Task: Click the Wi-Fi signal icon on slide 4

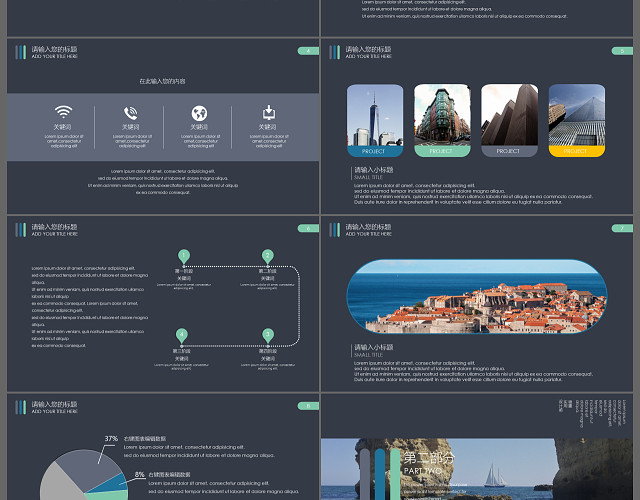Action: pos(63,112)
